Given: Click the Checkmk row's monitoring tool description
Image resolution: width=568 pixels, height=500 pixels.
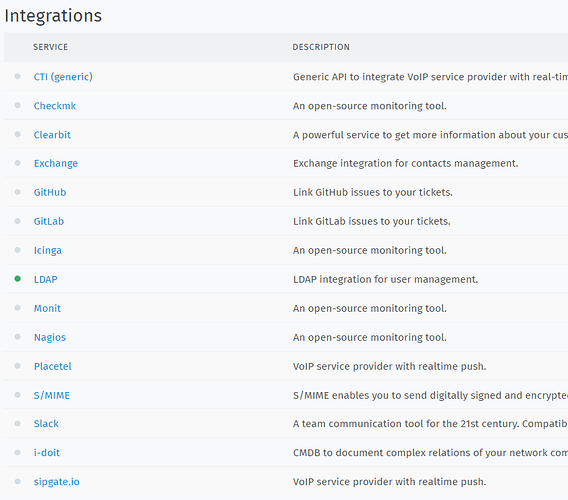Looking at the screenshot, I should point(369,106).
